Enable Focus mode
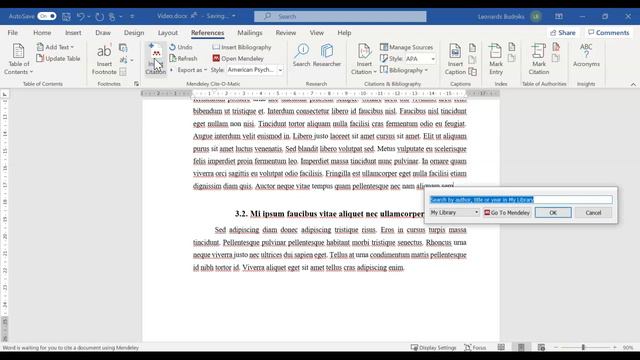This screenshot has width=640, height=360. click(x=475, y=348)
